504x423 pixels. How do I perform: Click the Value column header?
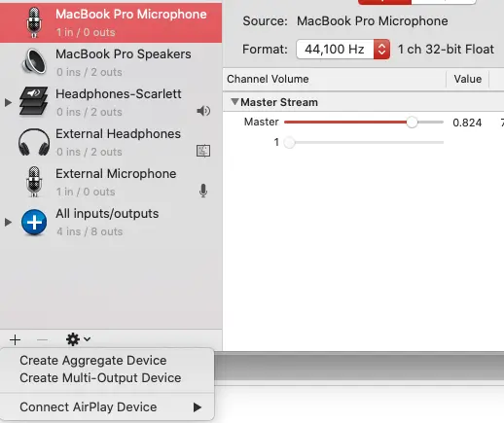coord(467,79)
